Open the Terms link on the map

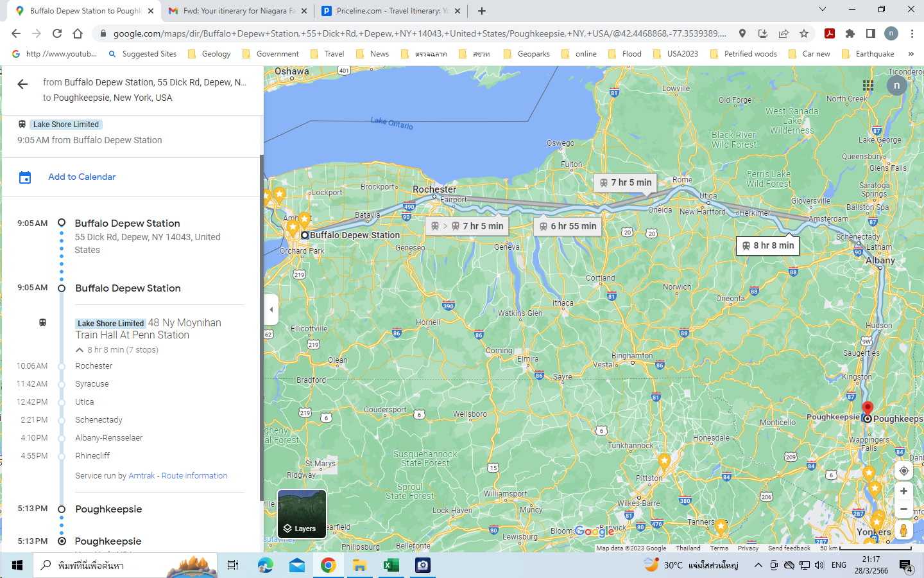click(719, 548)
